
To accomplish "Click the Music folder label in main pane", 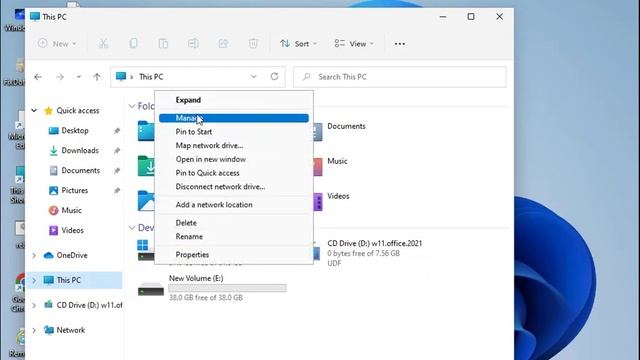I will (x=337, y=161).
